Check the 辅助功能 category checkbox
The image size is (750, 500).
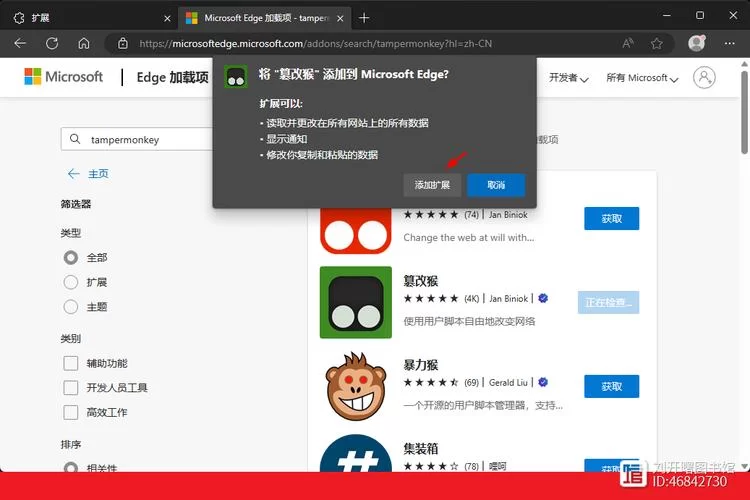click(x=71, y=363)
